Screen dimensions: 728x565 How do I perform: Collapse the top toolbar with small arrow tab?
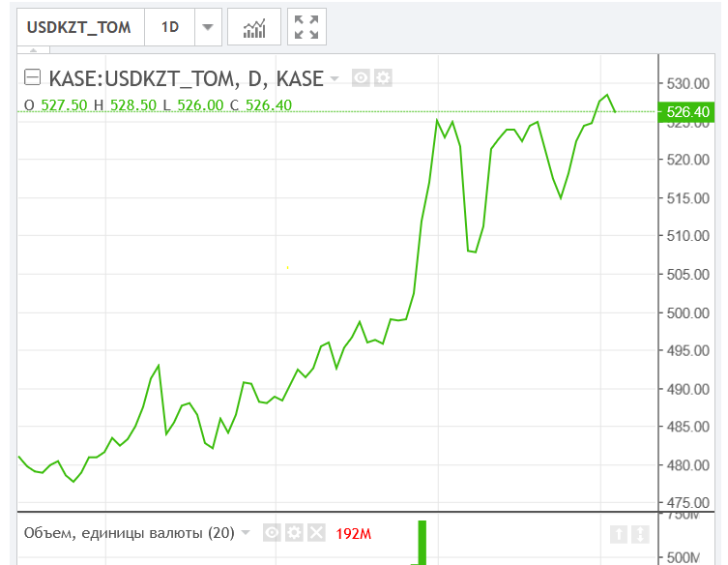pos(34,49)
